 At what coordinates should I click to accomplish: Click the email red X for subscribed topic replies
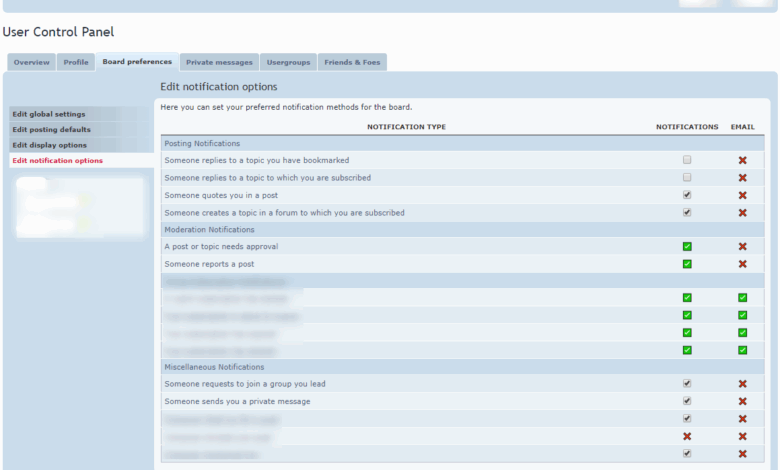click(x=742, y=178)
